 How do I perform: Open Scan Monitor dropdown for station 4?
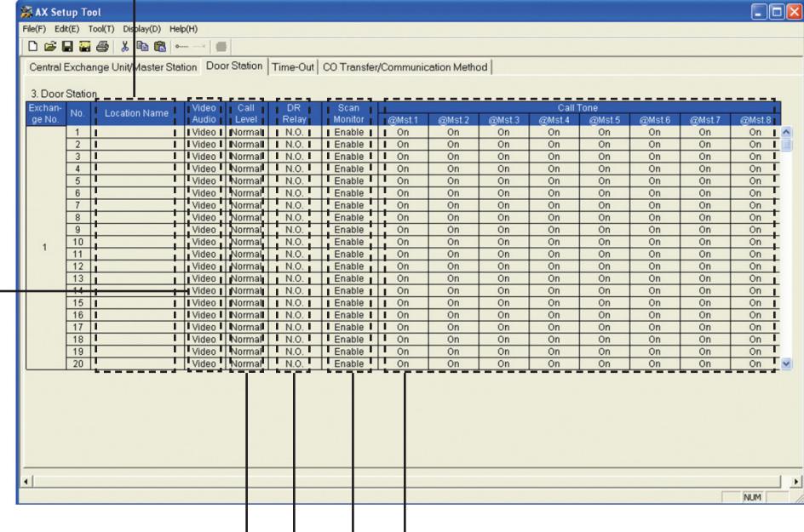(349, 169)
